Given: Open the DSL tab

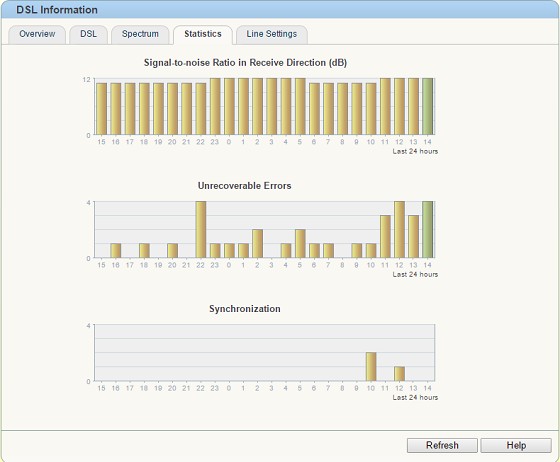Looking at the screenshot, I should point(88,35).
